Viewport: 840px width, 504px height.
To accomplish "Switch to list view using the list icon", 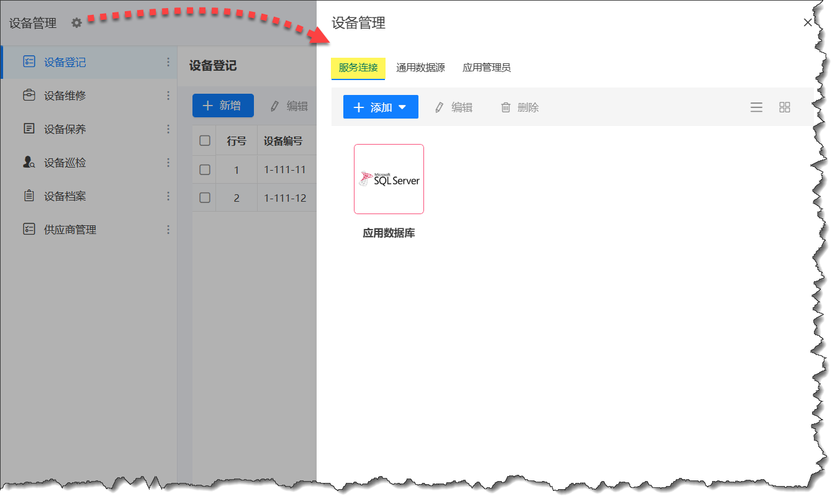I will tap(756, 107).
